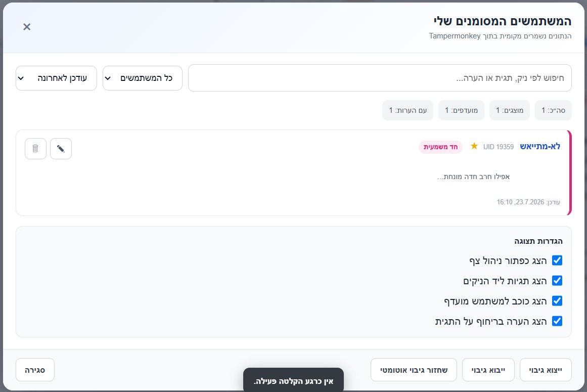
Task: Click the username link לא-מתייאש
Action: click(x=540, y=146)
